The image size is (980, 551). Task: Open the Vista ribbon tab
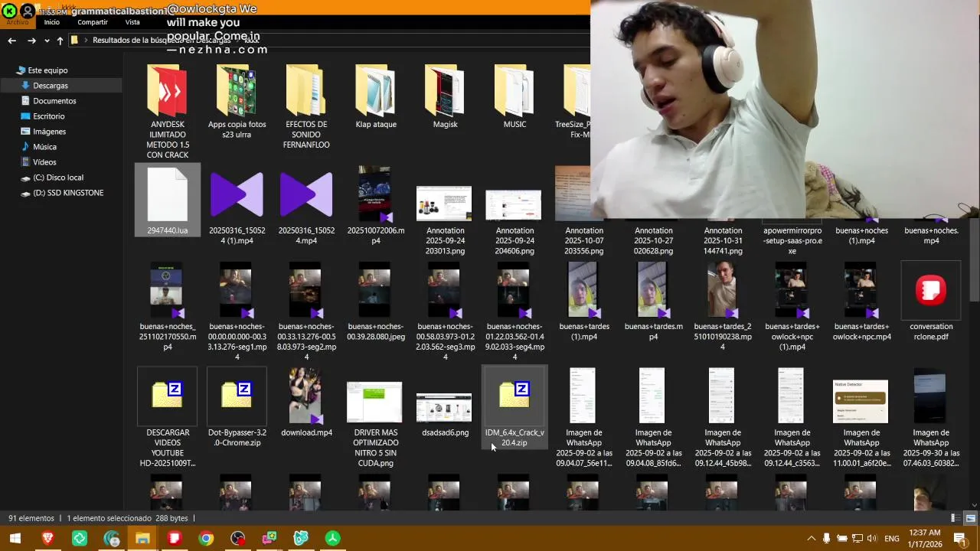click(132, 22)
